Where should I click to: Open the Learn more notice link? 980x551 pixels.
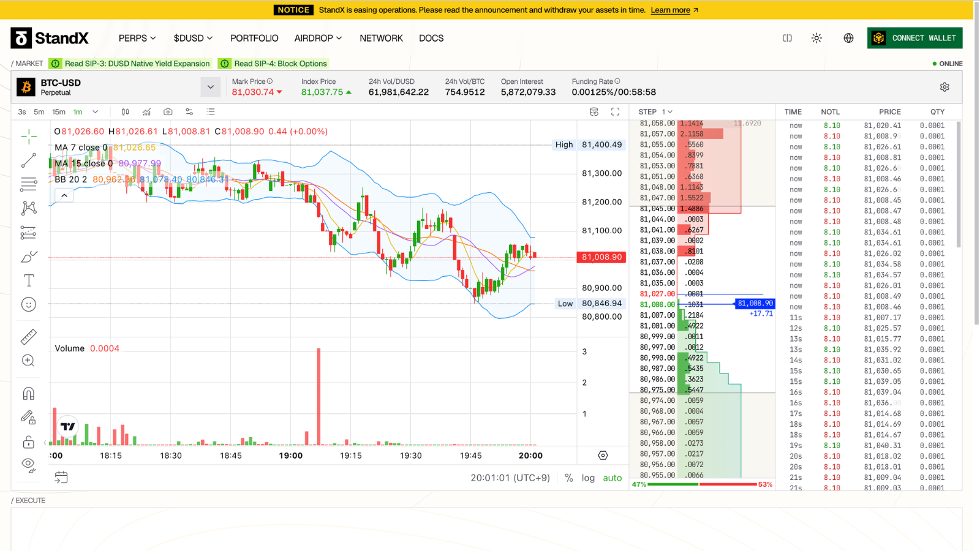coord(674,10)
